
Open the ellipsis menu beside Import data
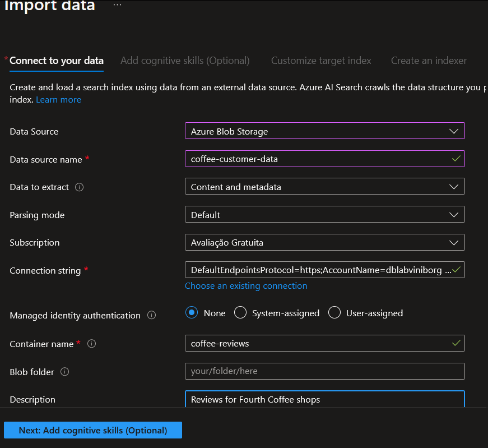coord(117,4)
